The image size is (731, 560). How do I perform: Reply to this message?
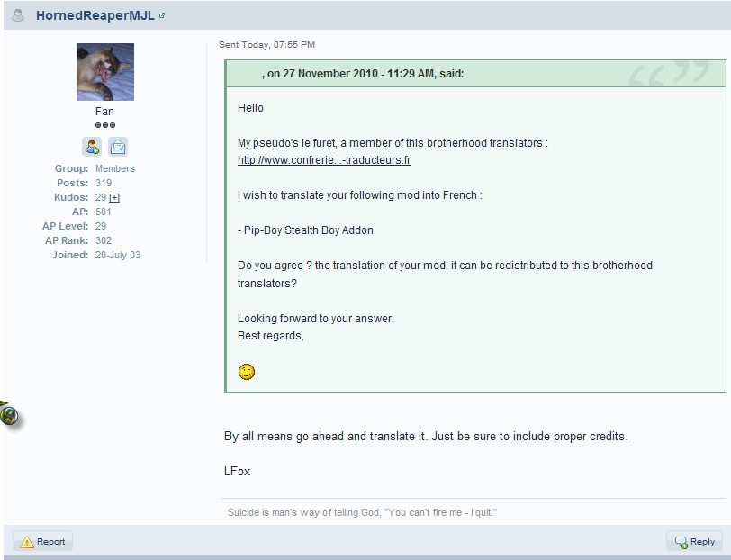point(694,542)
